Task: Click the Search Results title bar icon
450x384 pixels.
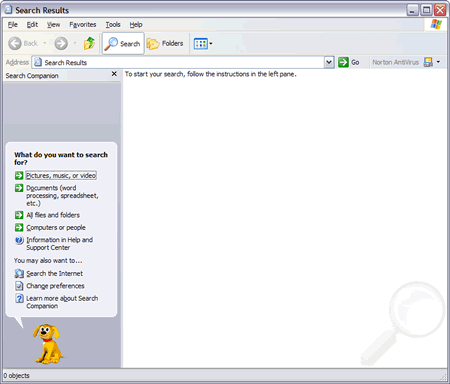Action: 8,10
